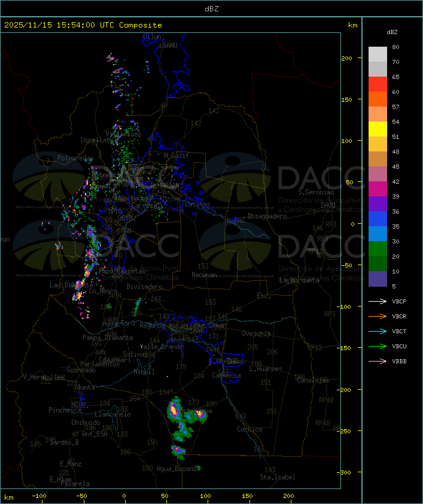423x504 pixels.
Task: Click the Divisadero place label
Action: [144, 287]
